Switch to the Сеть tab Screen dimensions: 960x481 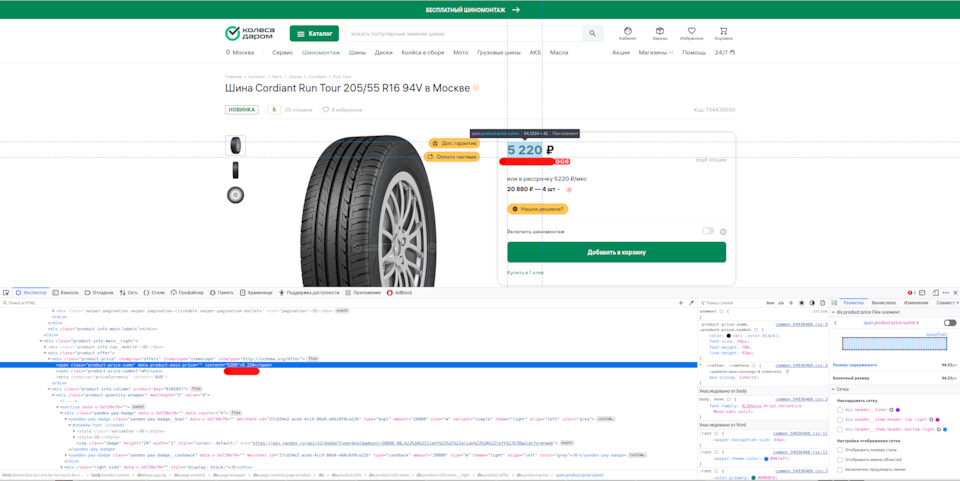tap(129, 293)
